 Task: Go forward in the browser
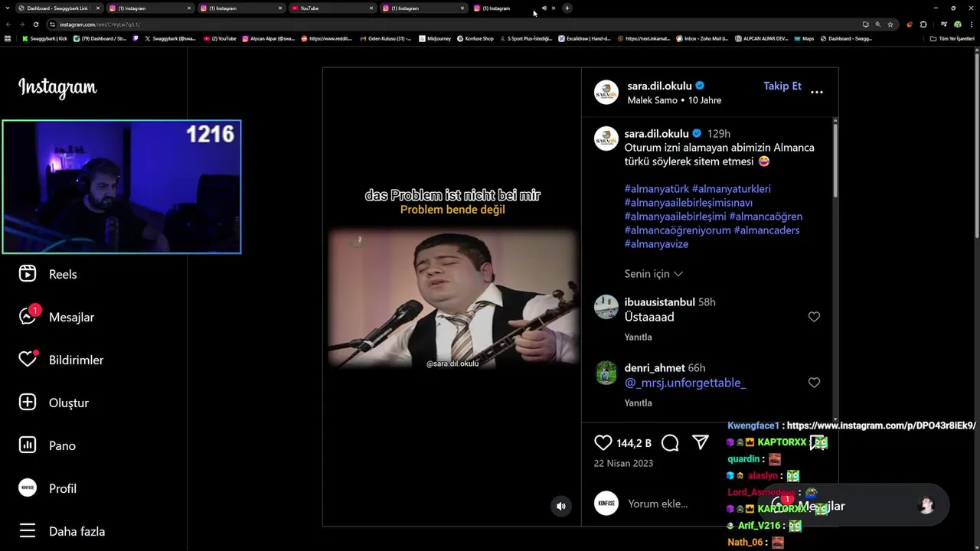pos(22,24)
